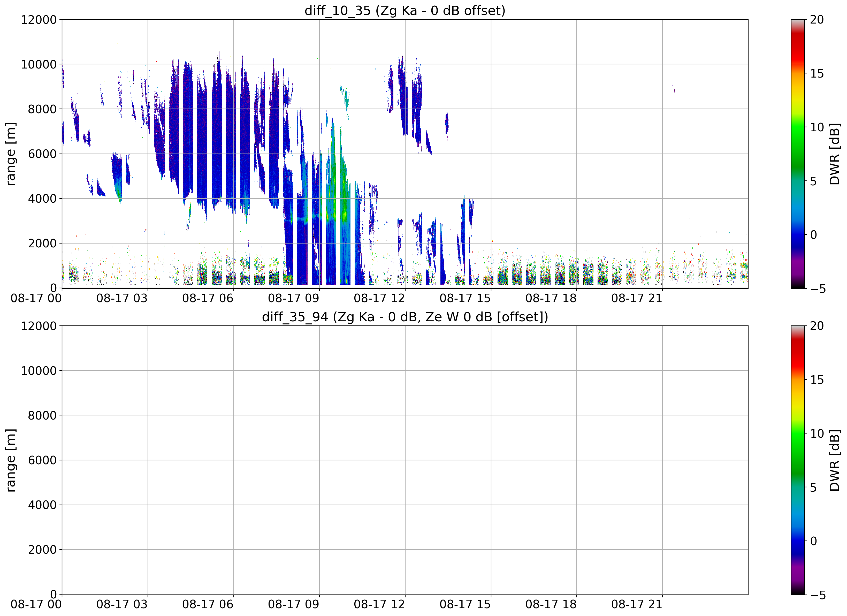
Task: Click the '8000' y-tick on the top plot
Action: pos(42,109)
